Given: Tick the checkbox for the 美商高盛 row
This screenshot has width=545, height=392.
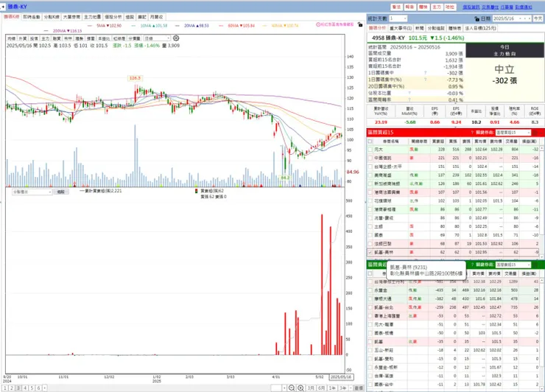Looking at the screenshot, I should click(370, 175).
